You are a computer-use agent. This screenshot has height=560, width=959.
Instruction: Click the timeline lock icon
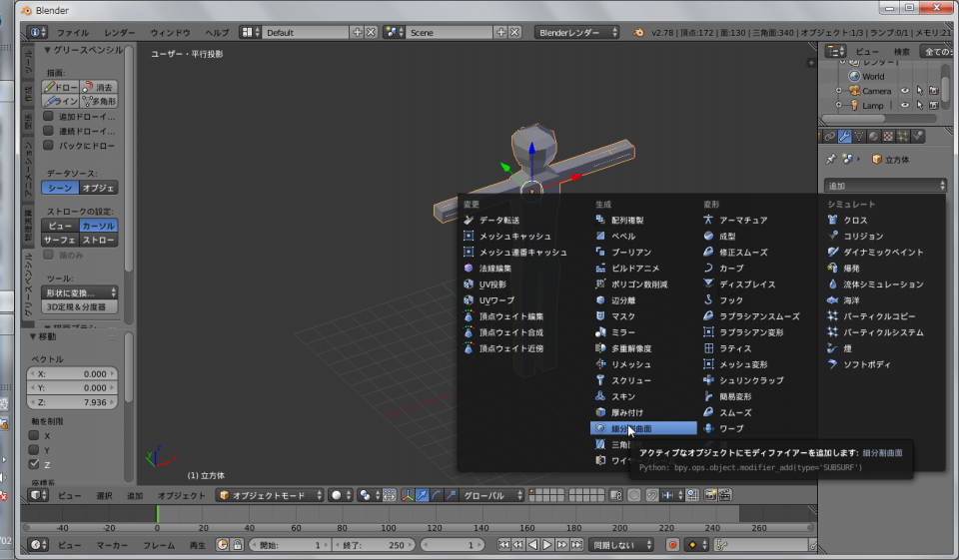(x=238, y=545)
